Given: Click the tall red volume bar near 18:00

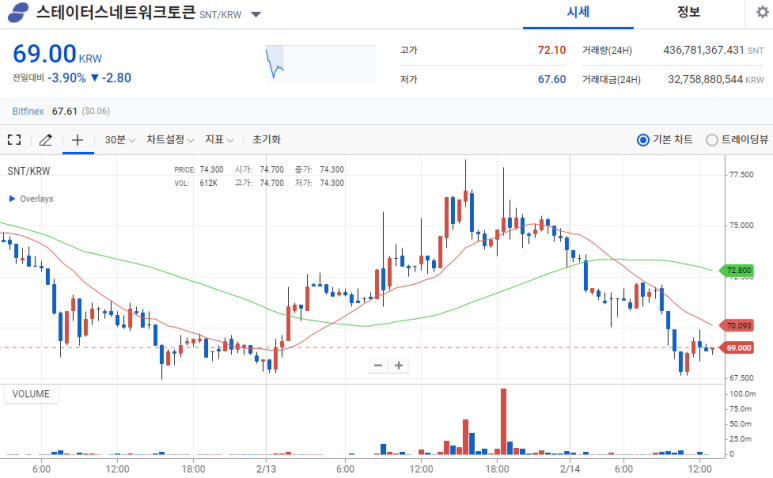Looking at the screenshot, I should 503,421.
